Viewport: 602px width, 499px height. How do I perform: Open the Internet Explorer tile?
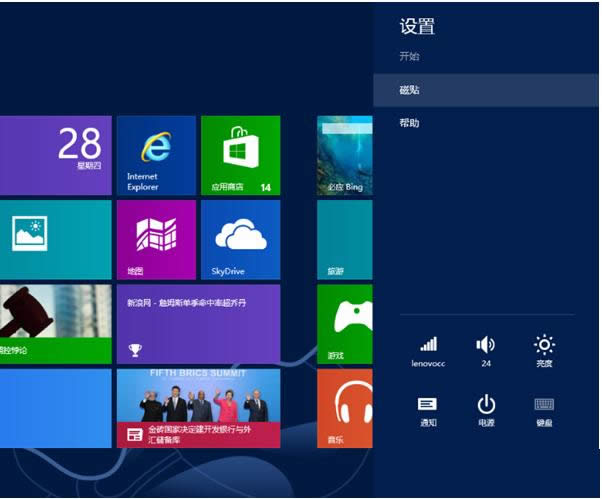(x=156, y=155)
